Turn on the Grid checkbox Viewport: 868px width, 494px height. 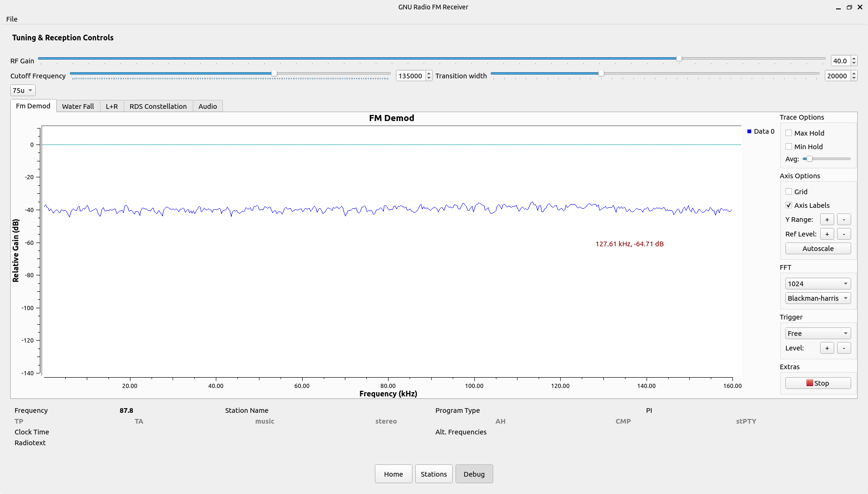(789, 192)
